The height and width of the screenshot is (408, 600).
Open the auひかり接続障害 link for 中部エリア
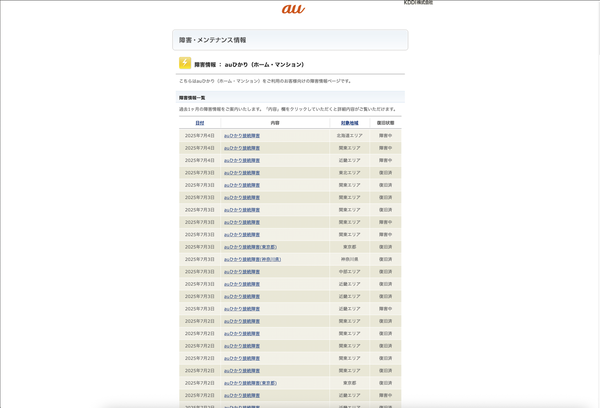(x=242, y=272)
